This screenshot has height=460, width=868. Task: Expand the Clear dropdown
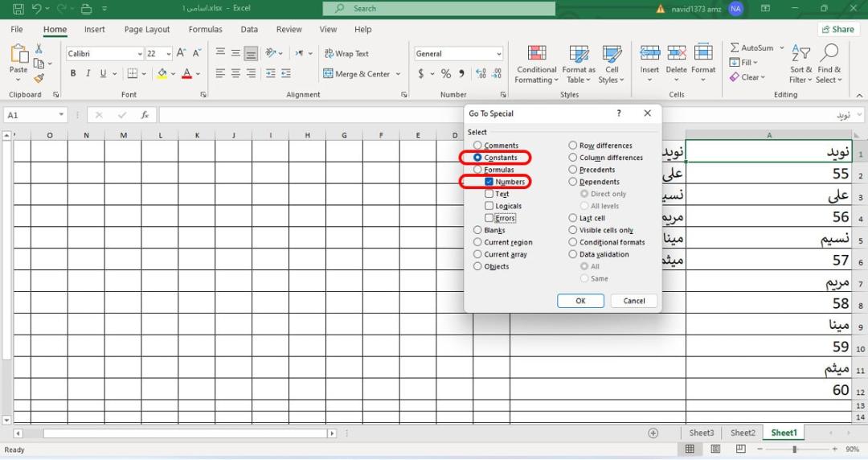click(762, 77)
